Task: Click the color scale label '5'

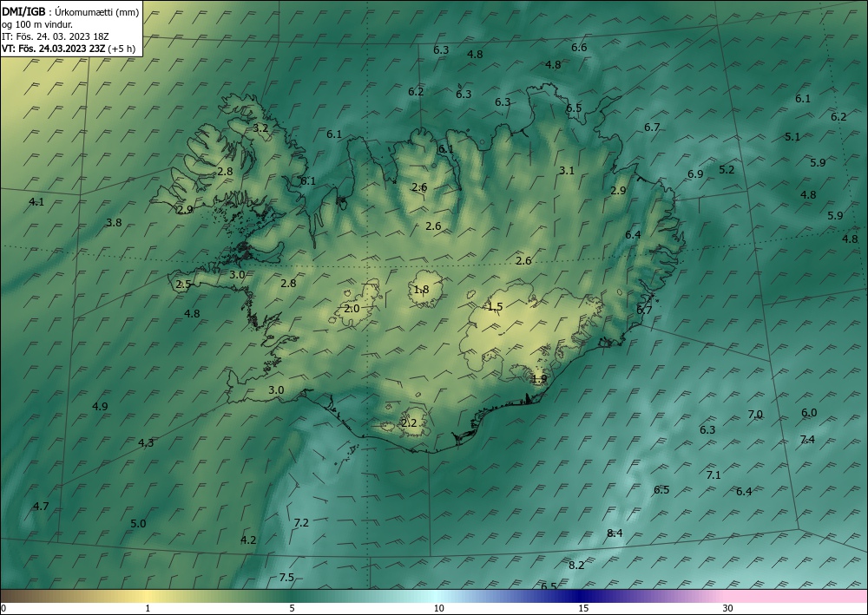Action: point(292,608)
